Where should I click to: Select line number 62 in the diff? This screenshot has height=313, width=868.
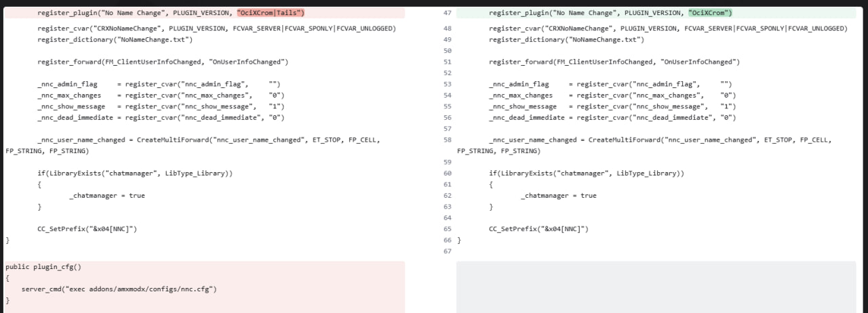(446, 196)
